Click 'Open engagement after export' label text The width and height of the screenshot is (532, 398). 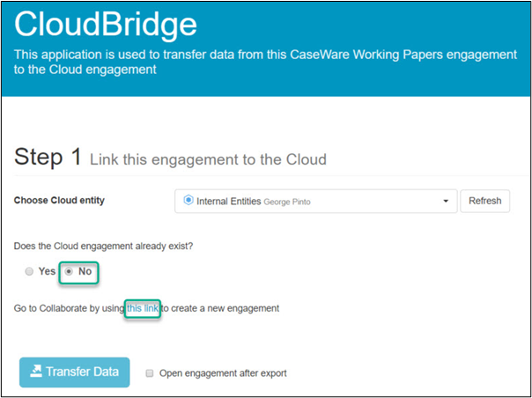click(223, 373)
